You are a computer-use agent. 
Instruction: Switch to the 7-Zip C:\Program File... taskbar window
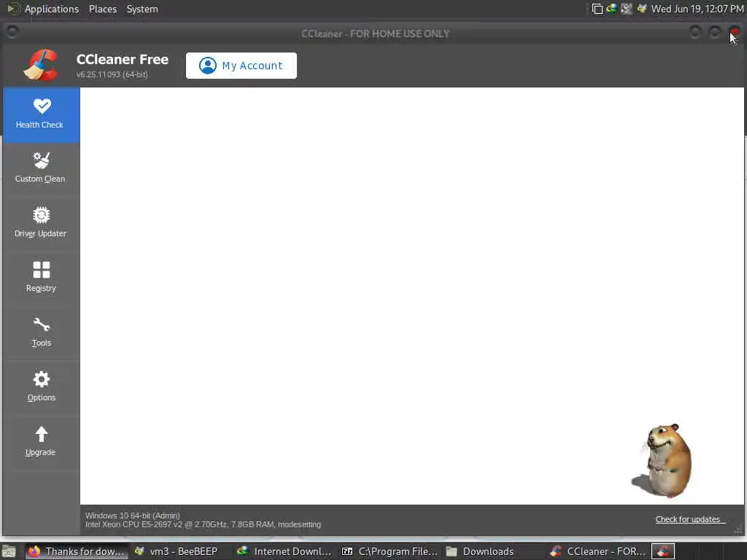[x=390, y=551]
